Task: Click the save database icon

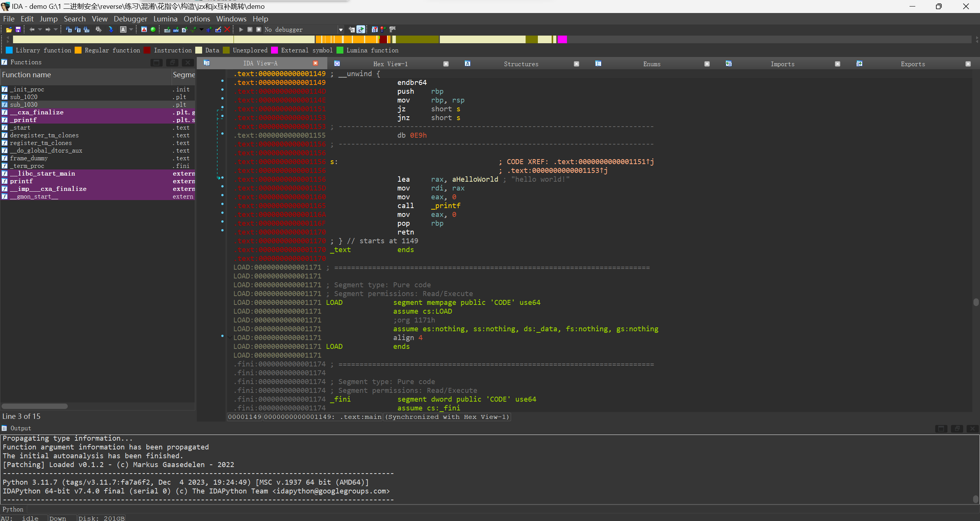Action: pyautogui.click(x=18, y=29)
